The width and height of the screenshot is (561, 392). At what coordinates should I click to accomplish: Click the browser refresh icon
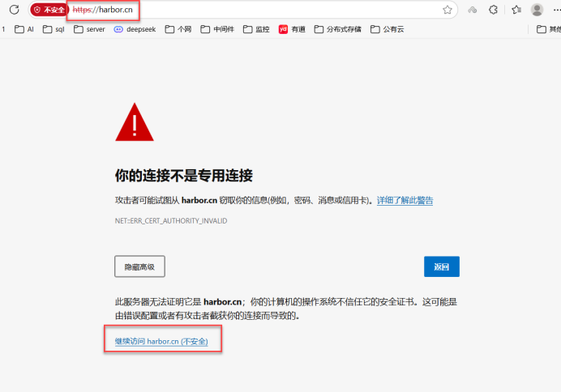(14, 10)
